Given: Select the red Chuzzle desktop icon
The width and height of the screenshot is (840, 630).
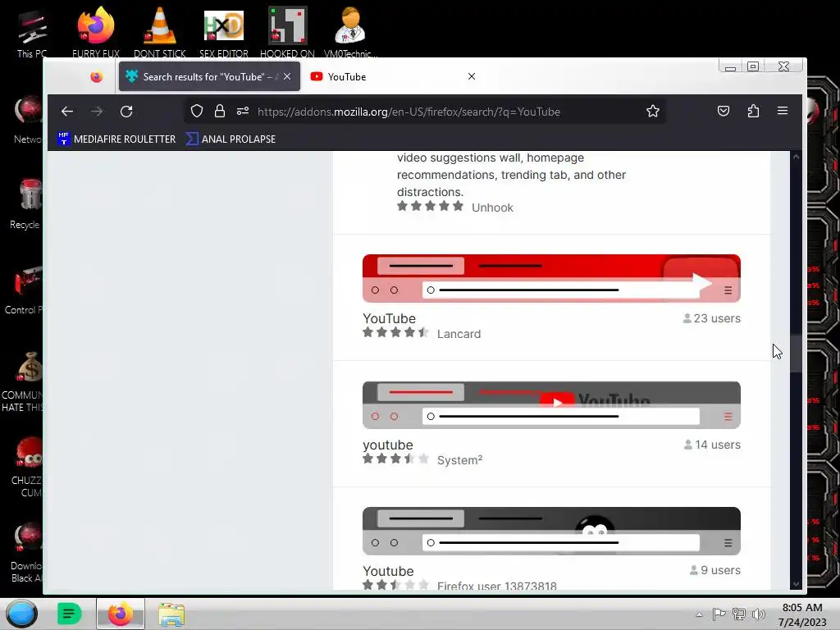Looking at the screenshot, I should tap(27, 467).
